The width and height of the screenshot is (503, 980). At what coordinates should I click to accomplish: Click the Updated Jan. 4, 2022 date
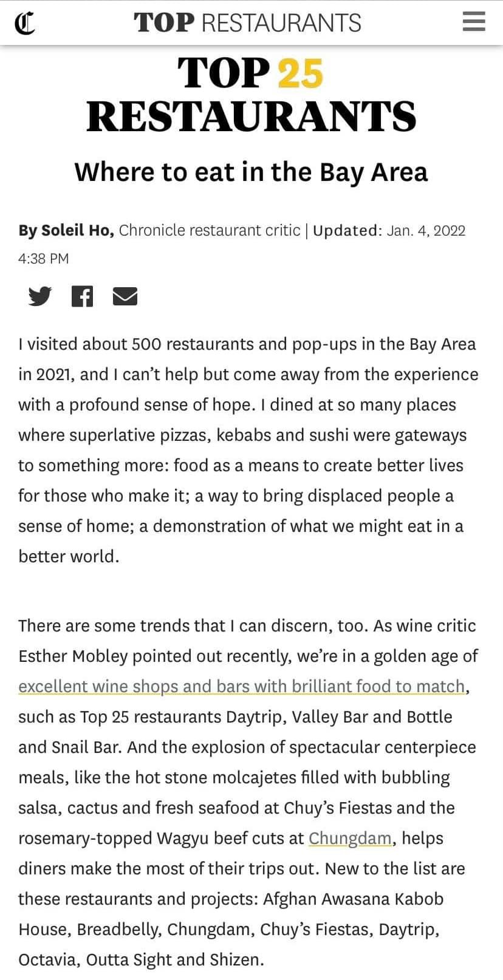389,231
